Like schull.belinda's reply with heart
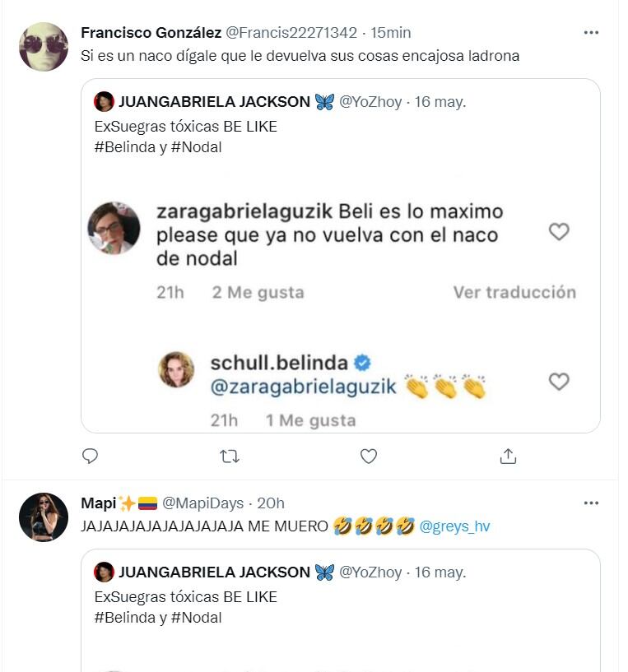628x672 pixels. point(559,381)
